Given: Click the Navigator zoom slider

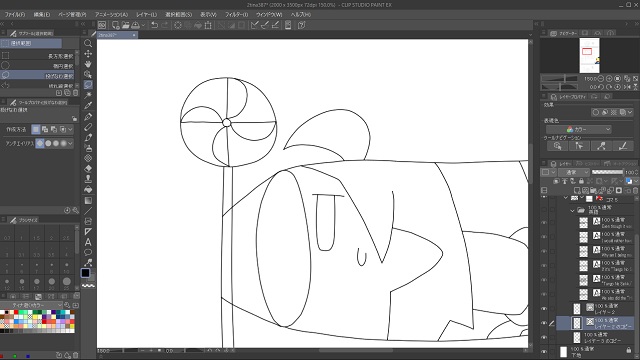Looking at the screenshot, I should [x=559, y=78].
